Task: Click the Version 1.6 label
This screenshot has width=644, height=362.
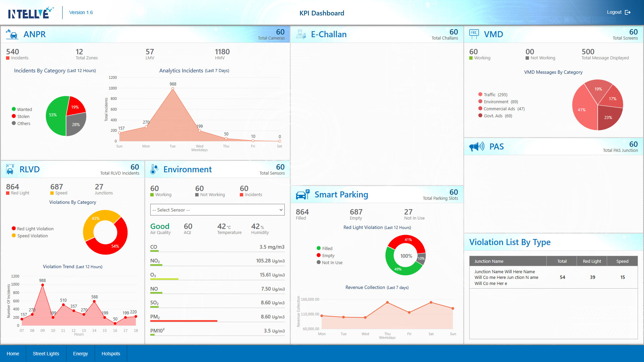Action: coord(81,12)
